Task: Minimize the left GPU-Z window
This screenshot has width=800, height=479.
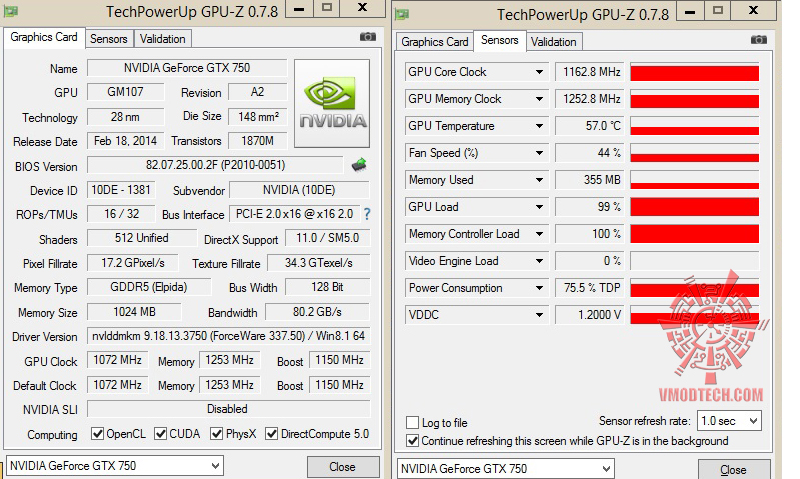Action: tap(299, 9)
